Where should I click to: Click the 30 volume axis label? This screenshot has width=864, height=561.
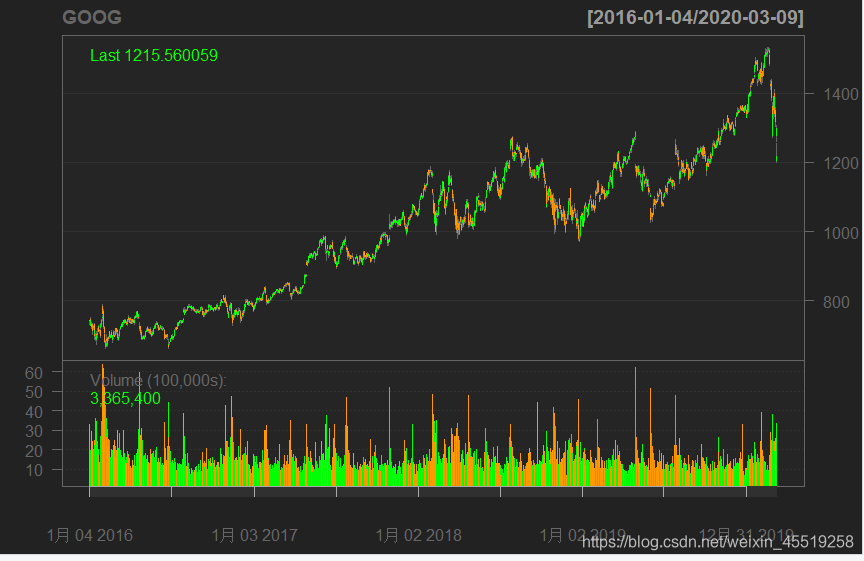[x=34, y=431]
